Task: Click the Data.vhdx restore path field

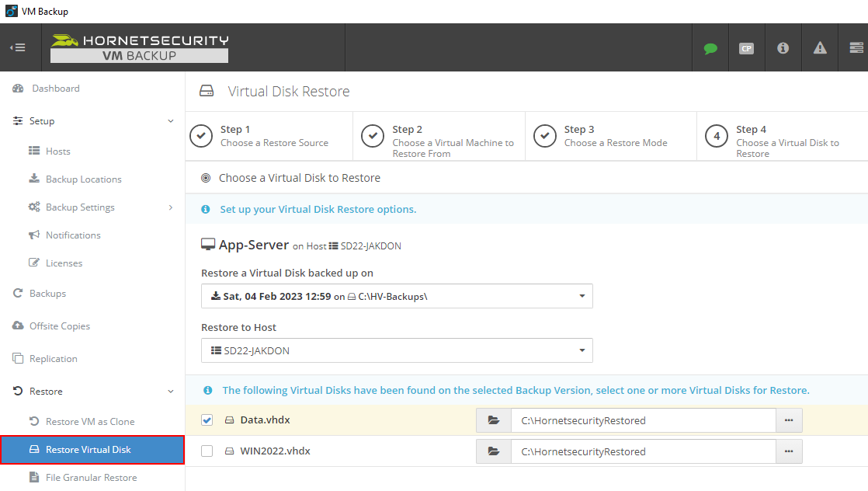Action: (643, 420)
